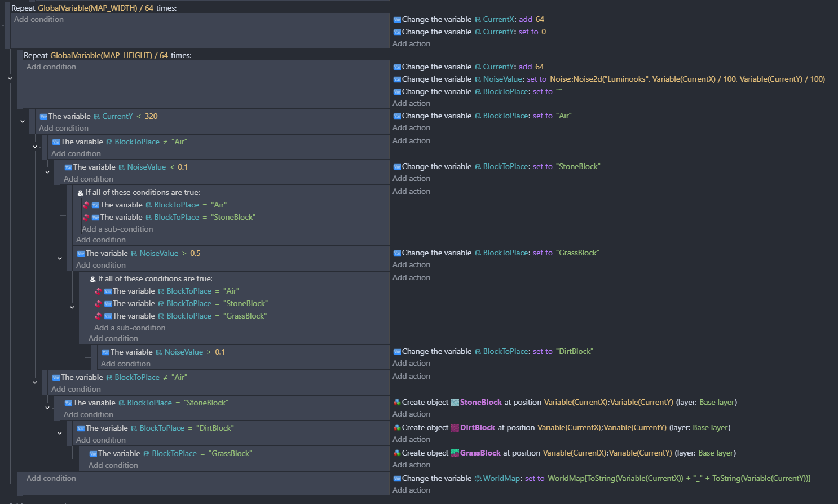Edit the 320 value in CurrentY condition

151,117
